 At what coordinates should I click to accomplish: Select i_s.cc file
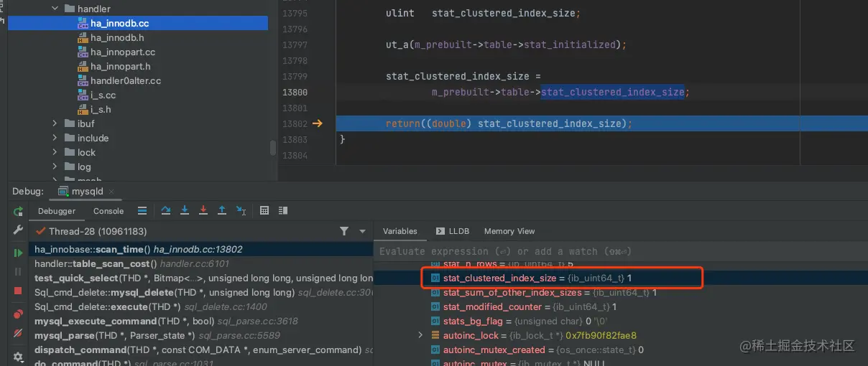(x=103, y=95)
